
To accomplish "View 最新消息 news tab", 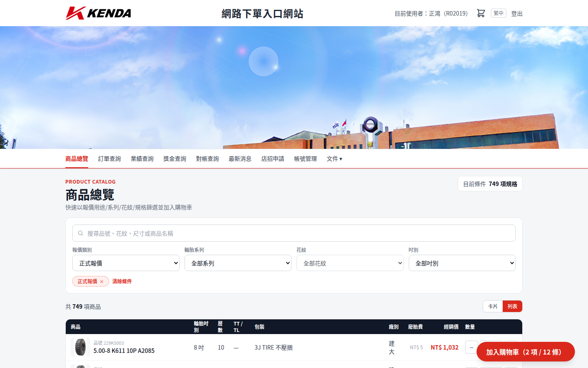I will [240, 159].
